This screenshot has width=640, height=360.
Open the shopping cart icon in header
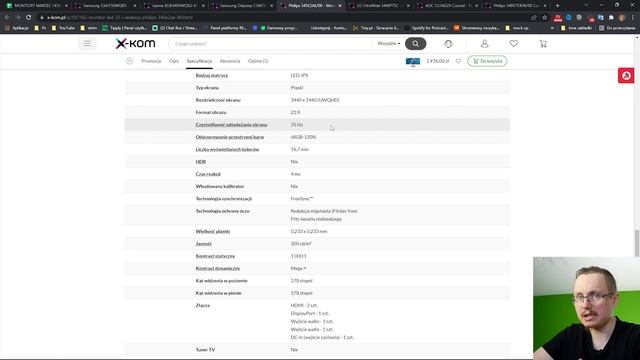(543, 44)
